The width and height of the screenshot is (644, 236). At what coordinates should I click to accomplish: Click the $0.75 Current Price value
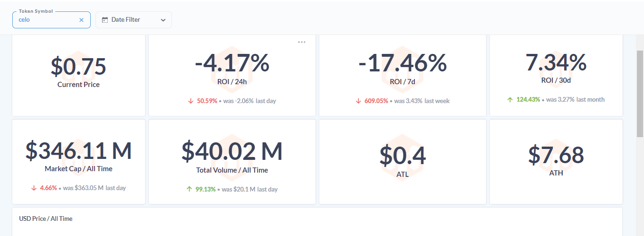click(x=78, y=67)
